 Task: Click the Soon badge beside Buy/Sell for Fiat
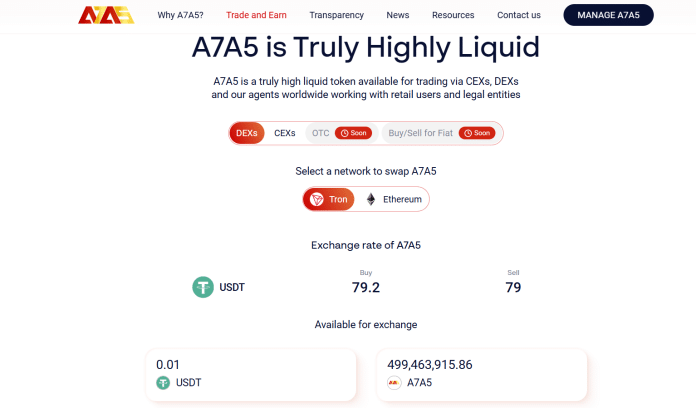(477, 133)
